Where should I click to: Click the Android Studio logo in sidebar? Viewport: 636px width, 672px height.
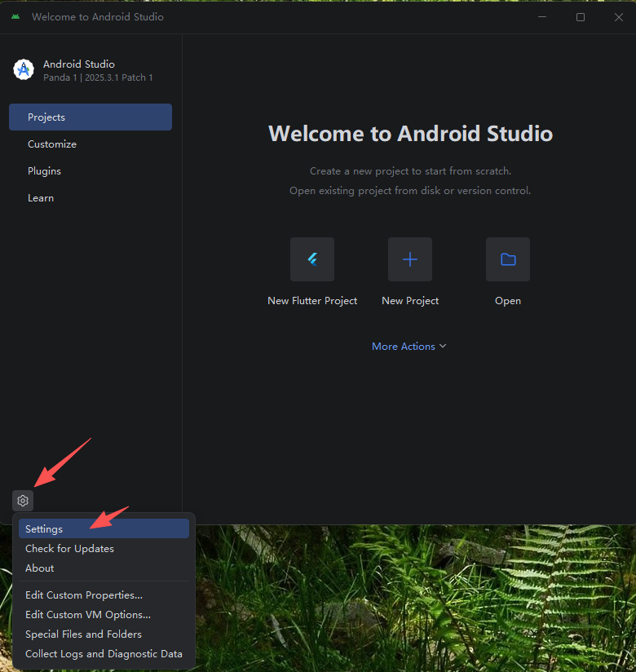point(24,69)
